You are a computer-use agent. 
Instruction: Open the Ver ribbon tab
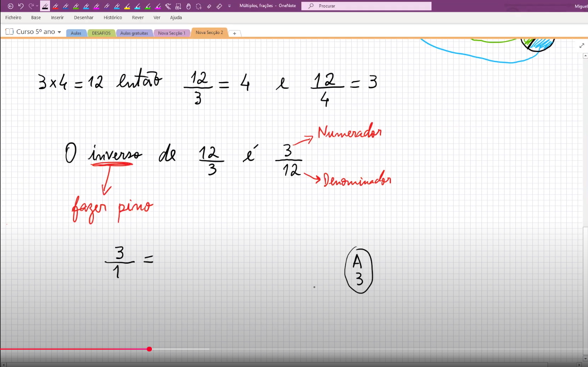(157, 17)
